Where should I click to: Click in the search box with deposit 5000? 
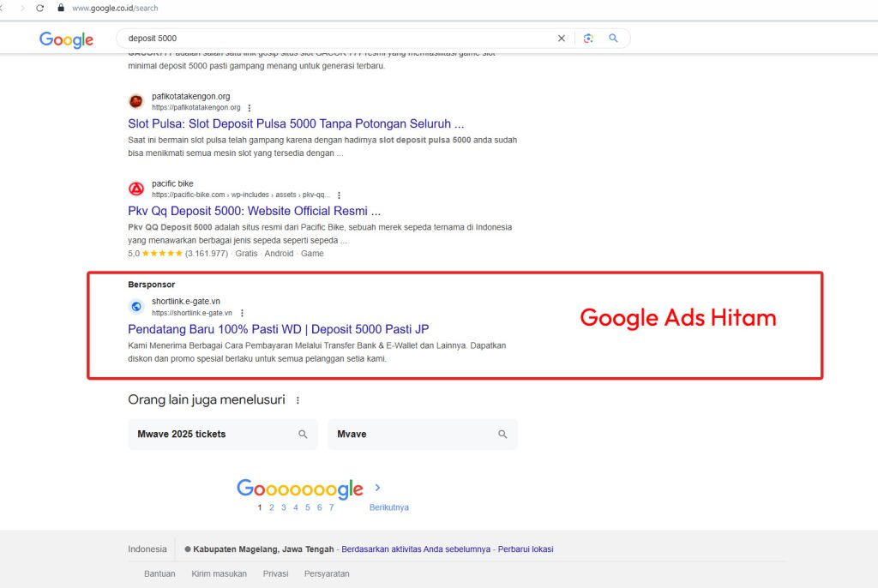pos(334,39)
